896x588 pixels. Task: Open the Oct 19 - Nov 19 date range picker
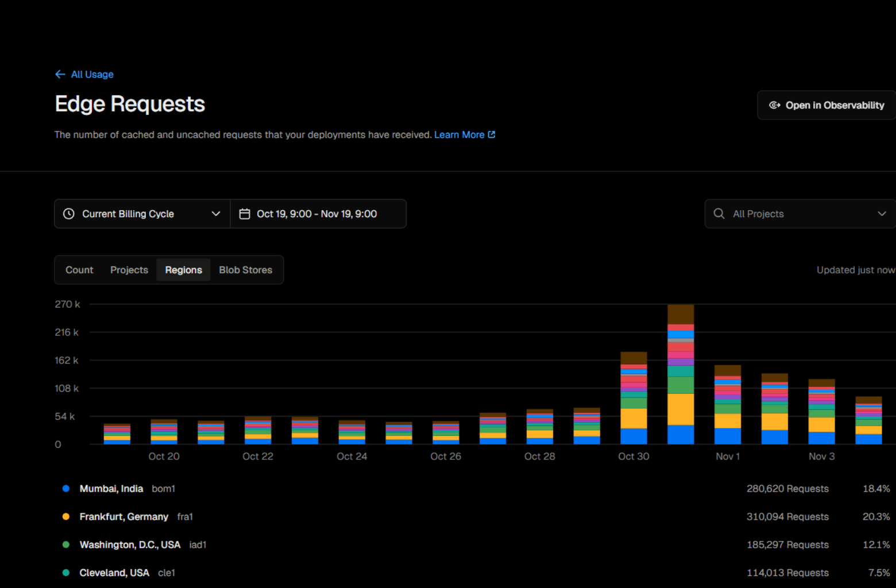click(x=317, y=214)
